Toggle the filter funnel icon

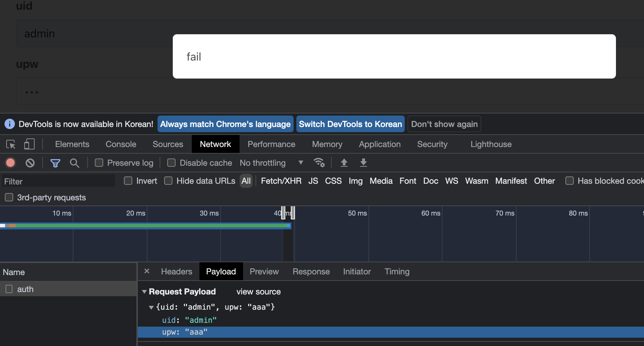coord(55,163)
